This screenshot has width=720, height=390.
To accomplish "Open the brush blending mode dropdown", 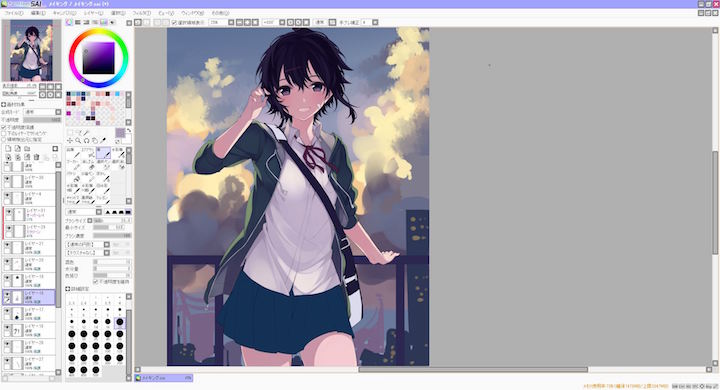I will pyautogui.click(x=84, y=212).
